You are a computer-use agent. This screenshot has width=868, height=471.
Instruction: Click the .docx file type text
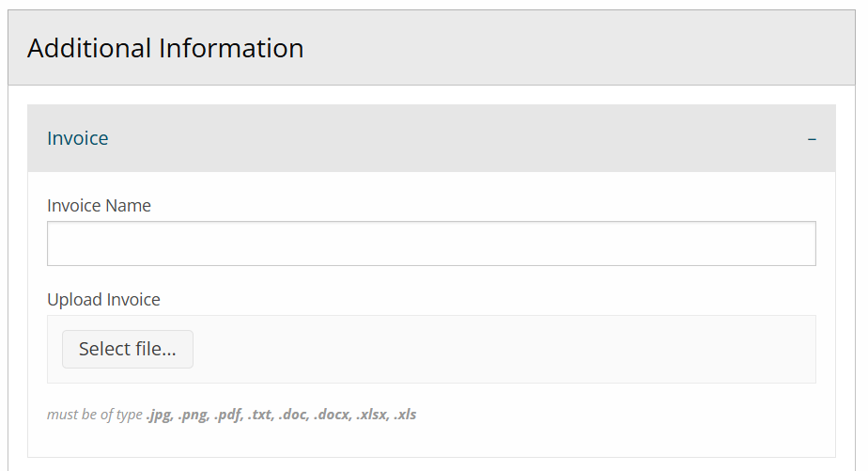331,415
